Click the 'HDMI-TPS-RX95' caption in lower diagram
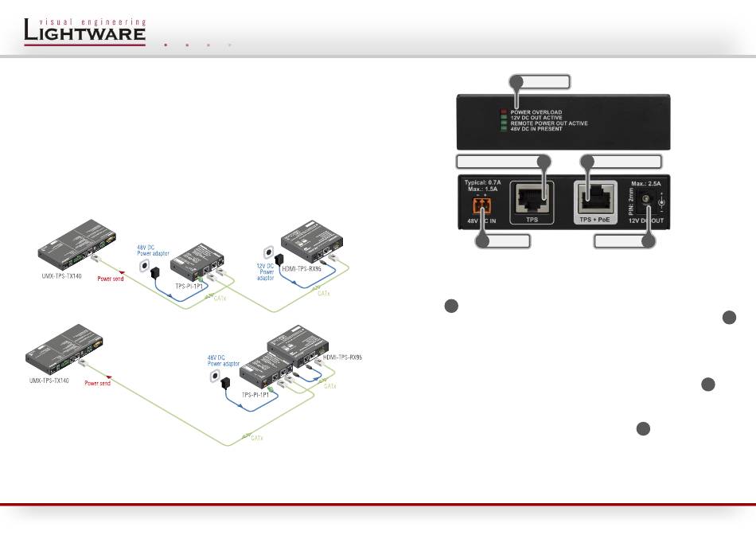Image resolution: width=756 pixels, height=535 pixels. [342, 357]
